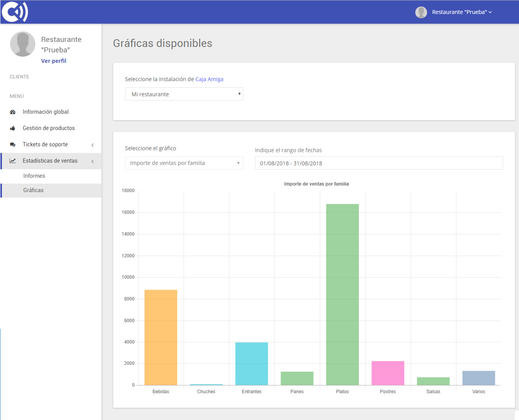Click the Tickets de soporte chat icon
Image resolution: width=519 pixels, height=420 pixels.
(x=13, y=145)
